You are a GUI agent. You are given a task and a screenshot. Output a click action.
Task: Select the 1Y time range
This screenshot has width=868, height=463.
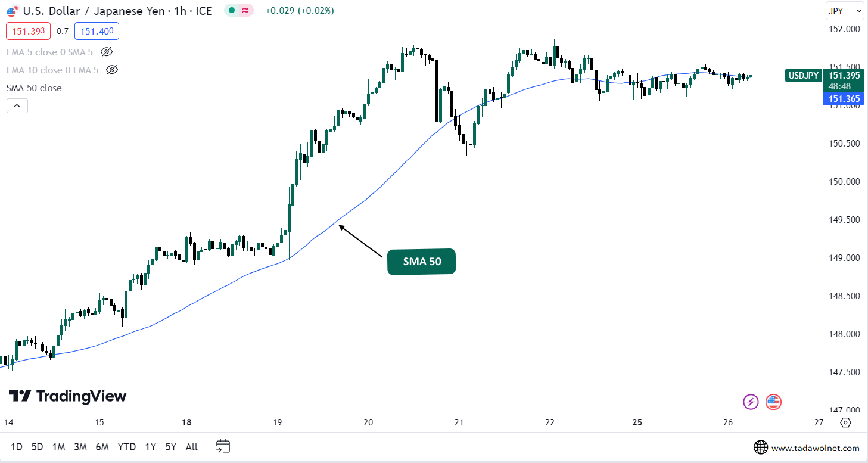[150, 446]
